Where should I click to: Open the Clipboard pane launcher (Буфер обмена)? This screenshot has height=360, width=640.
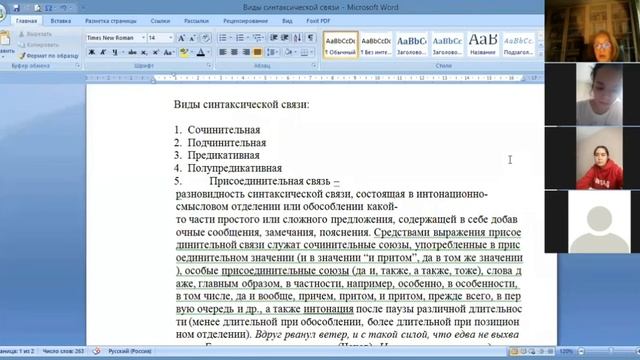click(x=78, y=66)
